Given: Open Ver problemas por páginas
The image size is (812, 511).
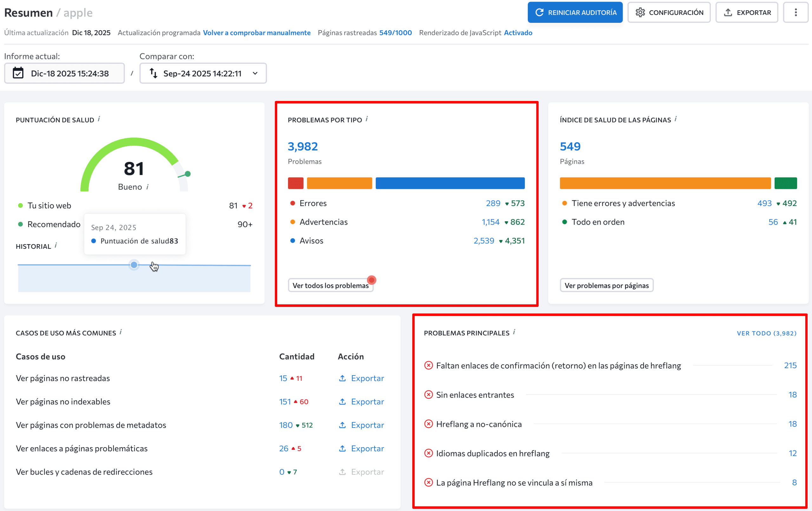Looking at the screenshot, I should [606, 285].
